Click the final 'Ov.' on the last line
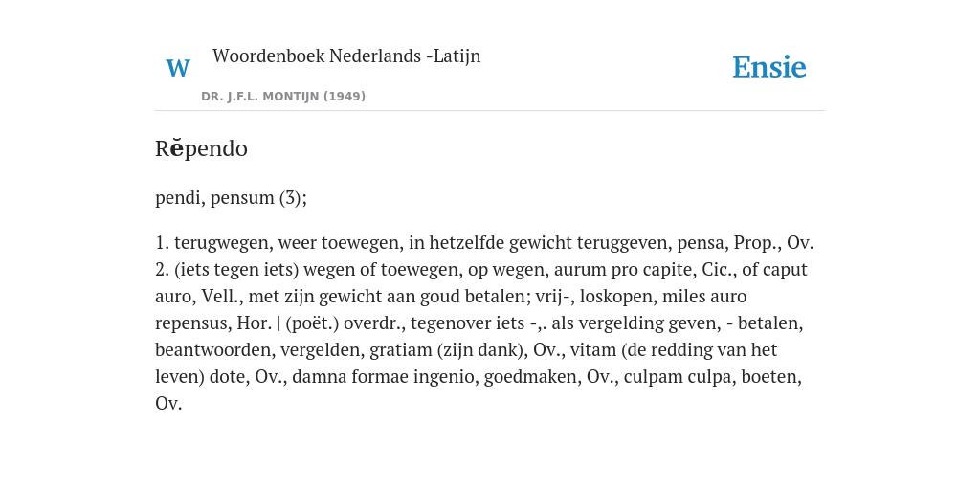This screenshot has height=490, width=980. click(x=168, y=404)
